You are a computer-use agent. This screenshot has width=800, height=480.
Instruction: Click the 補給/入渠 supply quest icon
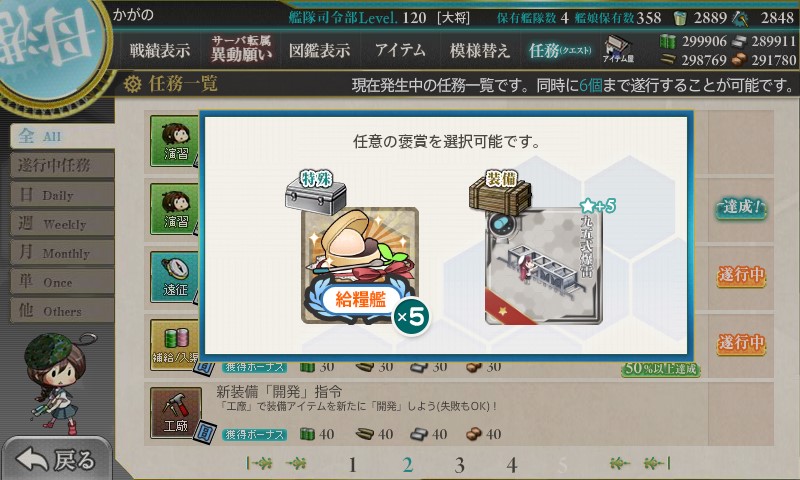click(x=174, y=345)
